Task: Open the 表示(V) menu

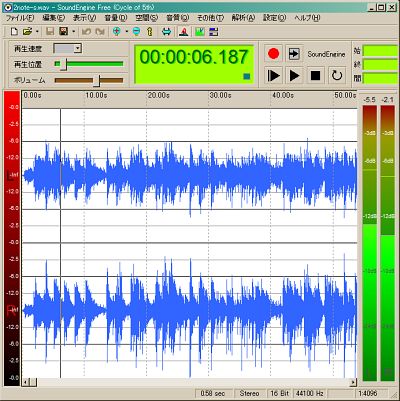Action: point(84,18)
